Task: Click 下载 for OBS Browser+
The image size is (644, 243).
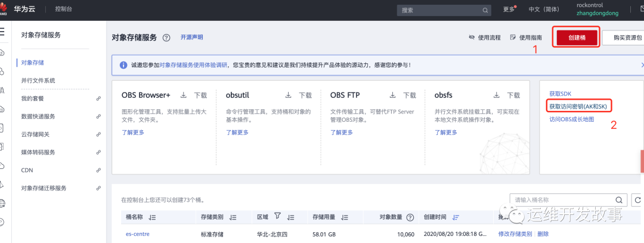Action: (x=201, y=96)
